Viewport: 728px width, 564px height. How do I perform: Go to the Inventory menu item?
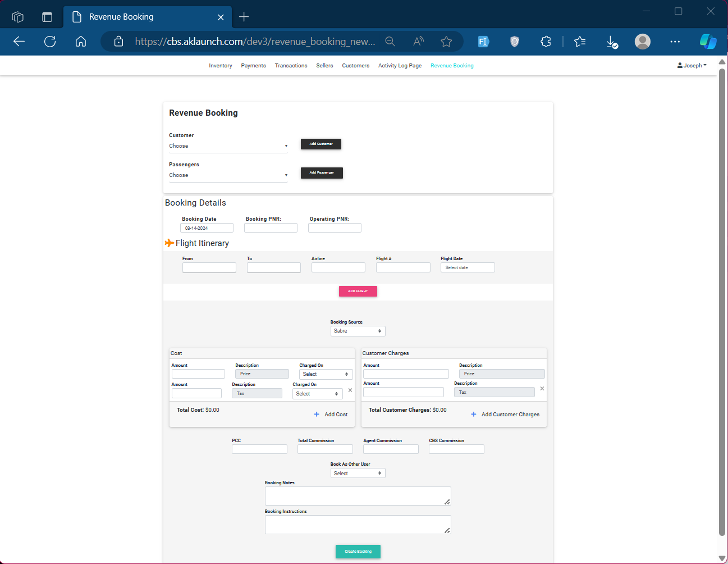[220, 66]
